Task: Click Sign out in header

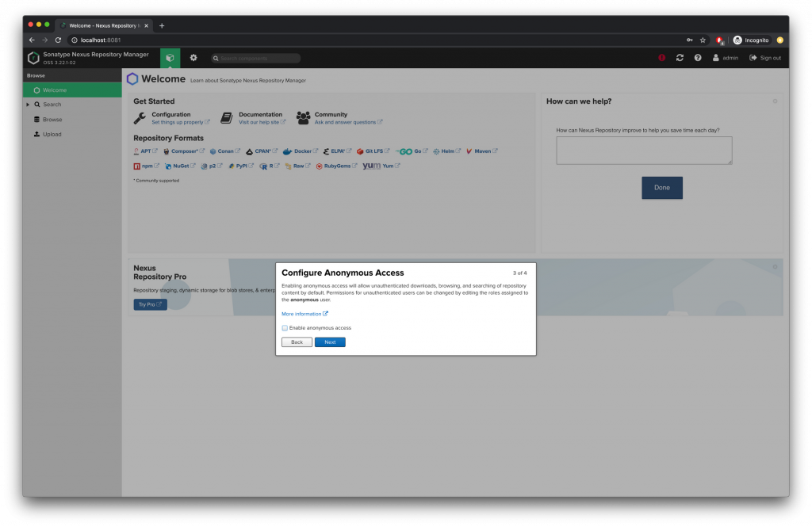Action: click(x=765, y=58)
